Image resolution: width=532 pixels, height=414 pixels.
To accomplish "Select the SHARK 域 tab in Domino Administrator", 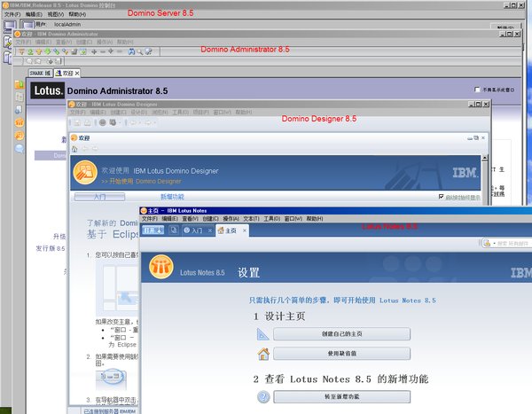I will click(x=40, y=73).
